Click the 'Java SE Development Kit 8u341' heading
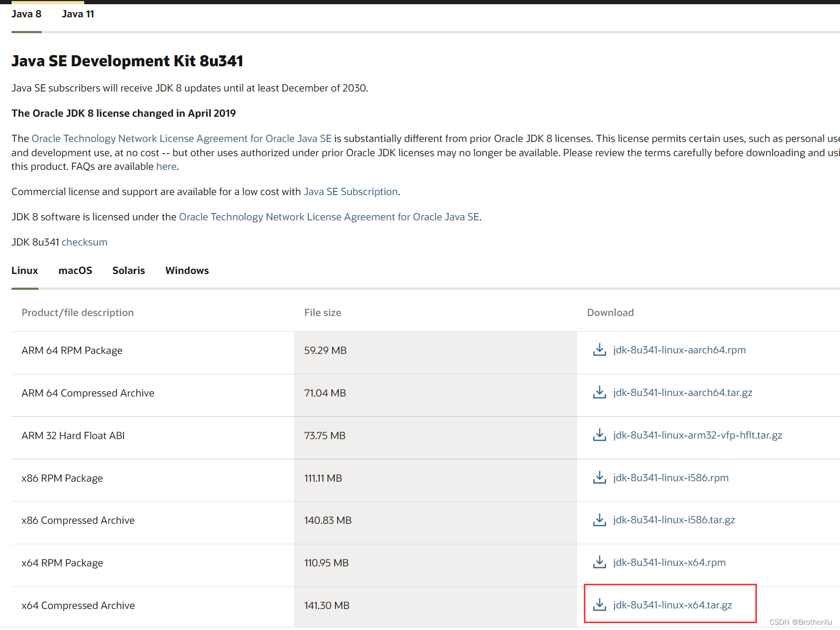Screen dimensions: 840x630 click(x=127, y=61)
